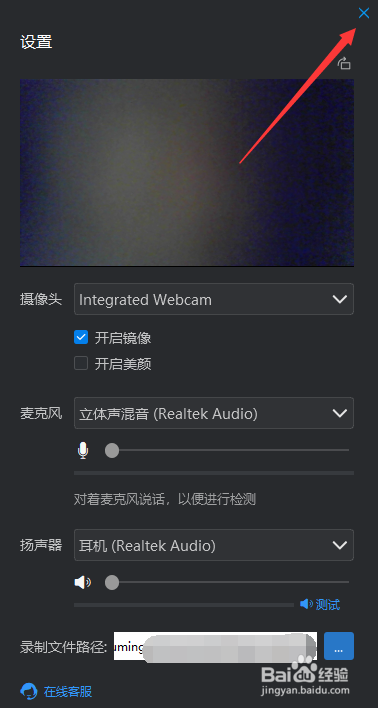Click the rotate camera icon above preview
The height and width of the screenshot is (708, 378).
[344, 63]
